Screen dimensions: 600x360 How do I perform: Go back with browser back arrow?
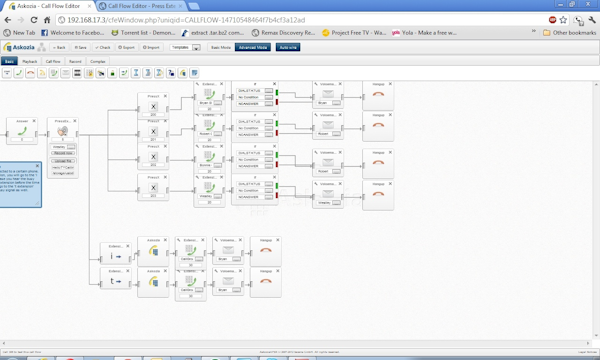click(x=8, y=20)
